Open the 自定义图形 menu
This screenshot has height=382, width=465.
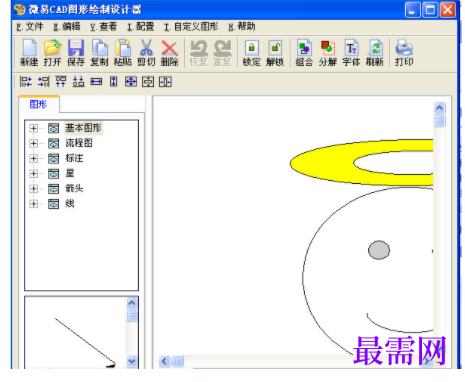coord(191,27)
